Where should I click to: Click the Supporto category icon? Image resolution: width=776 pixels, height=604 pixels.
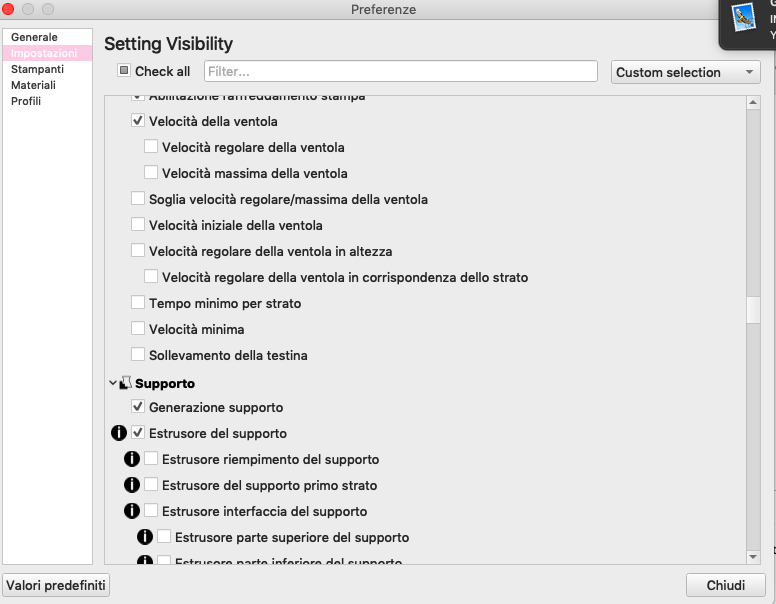coord(126,383)
